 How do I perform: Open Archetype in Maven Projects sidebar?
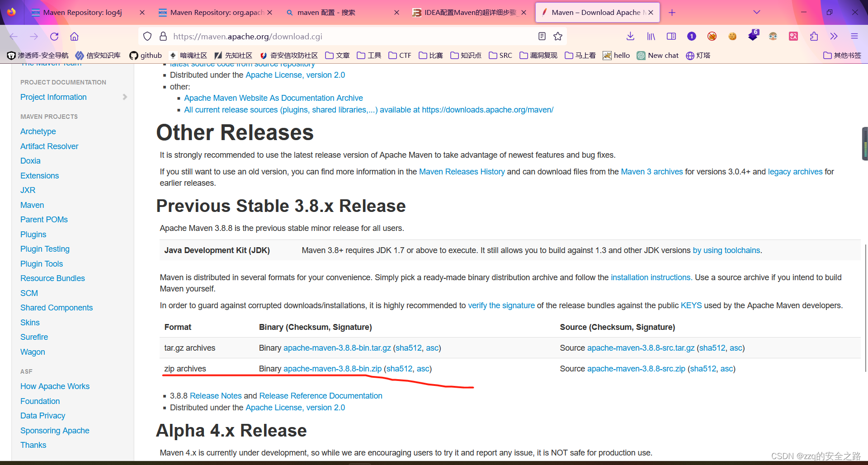coord(38,132)
